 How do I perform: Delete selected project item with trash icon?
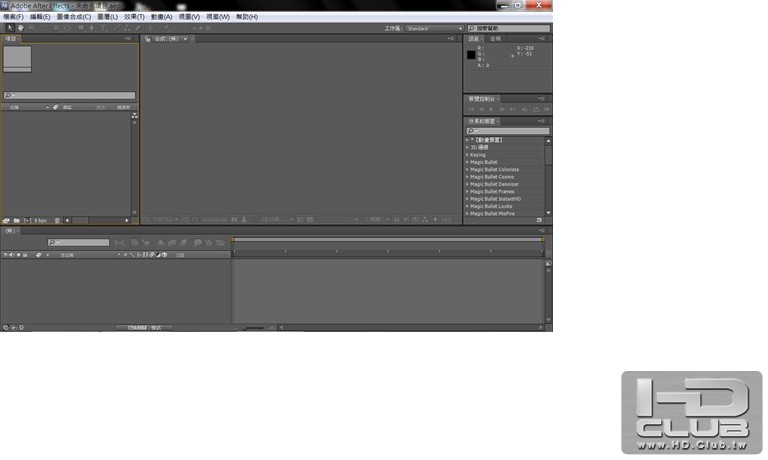[x=57, y=220]
